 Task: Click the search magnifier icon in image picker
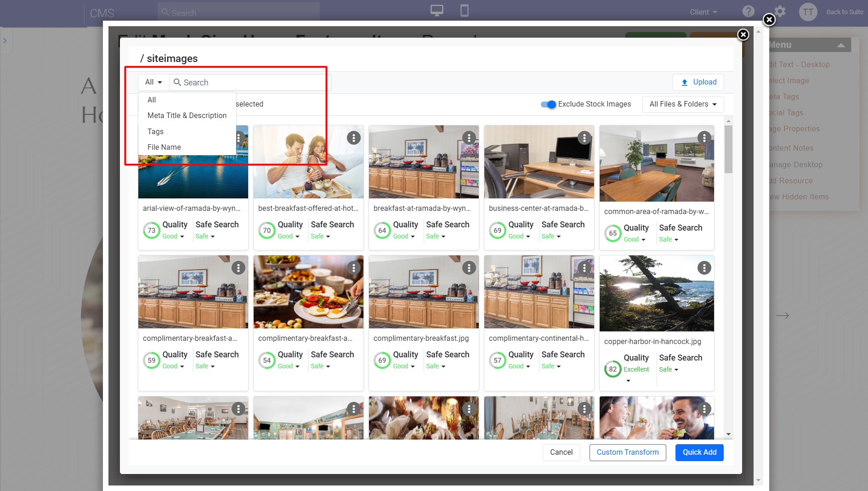177,82
